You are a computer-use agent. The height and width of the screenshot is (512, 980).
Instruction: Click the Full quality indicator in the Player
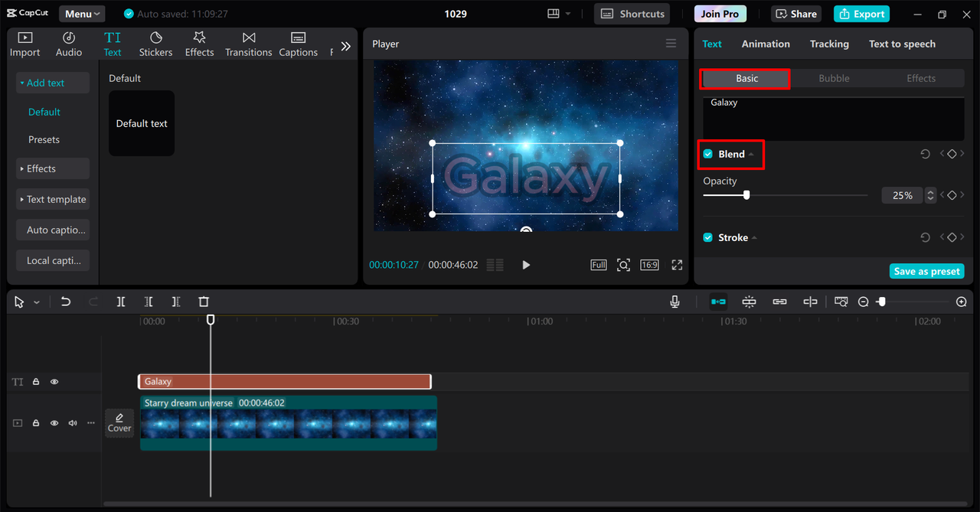pos(599,265)
